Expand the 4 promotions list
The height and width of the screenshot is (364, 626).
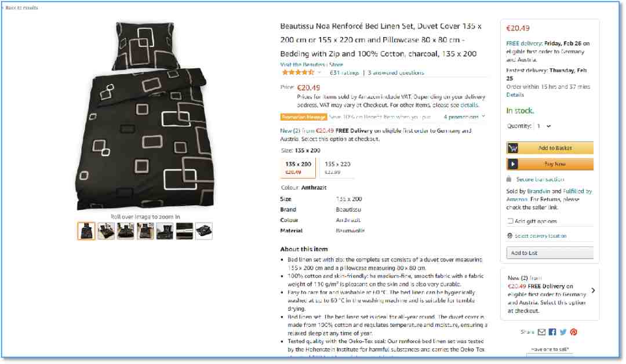(x=464, y=117)
